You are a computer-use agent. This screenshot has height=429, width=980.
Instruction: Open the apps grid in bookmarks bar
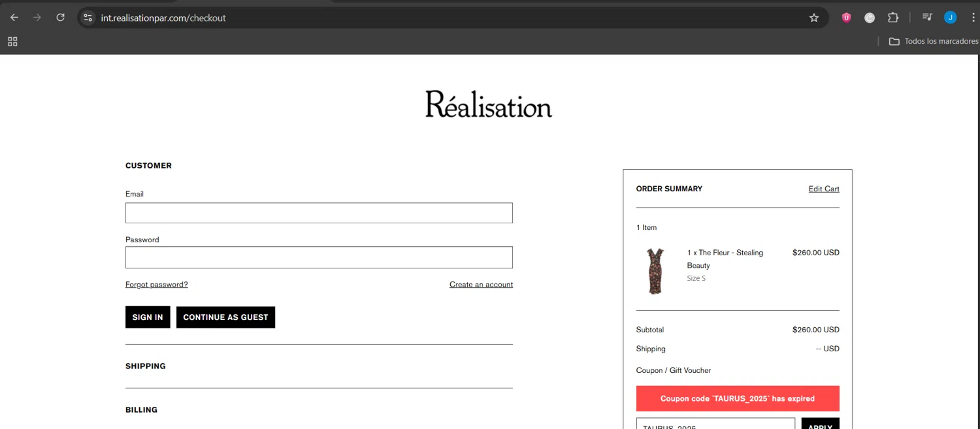tap(12, 41)
